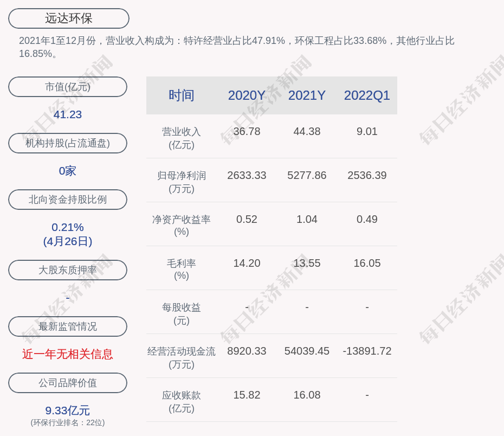Click the (4月26日) date text
The width and height of the screenshot is (504, 436).
tap(68, 241)
